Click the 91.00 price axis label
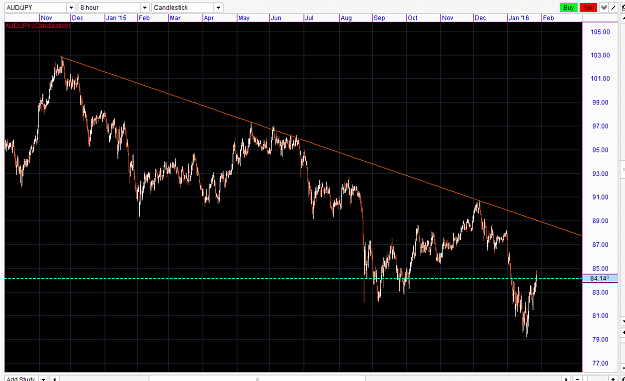625x381 pixels. click(x=600, y=197)
